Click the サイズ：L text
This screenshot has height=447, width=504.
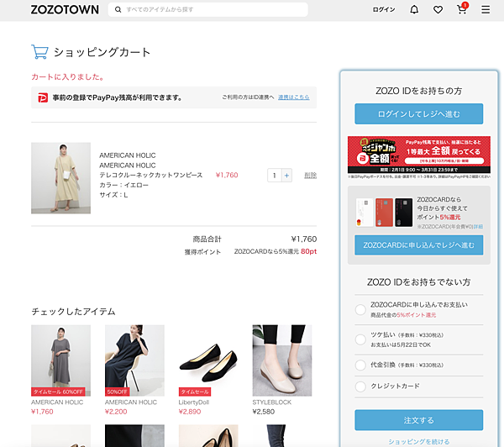click(113, 195)
